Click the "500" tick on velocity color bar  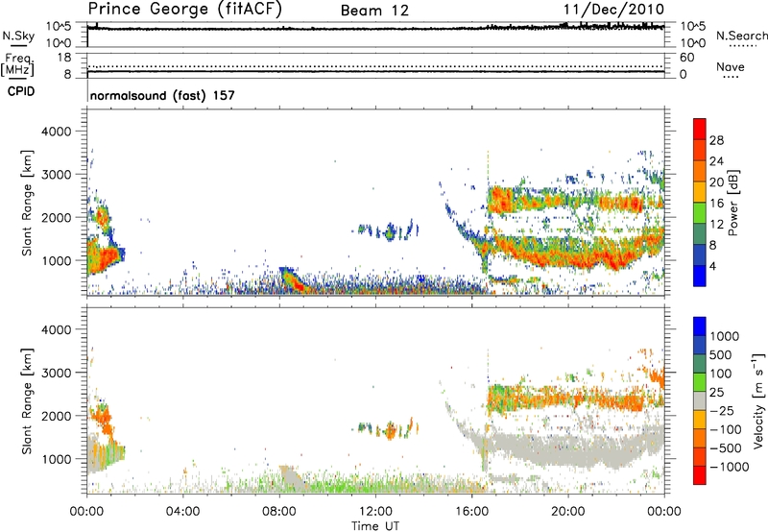point(721,355)
